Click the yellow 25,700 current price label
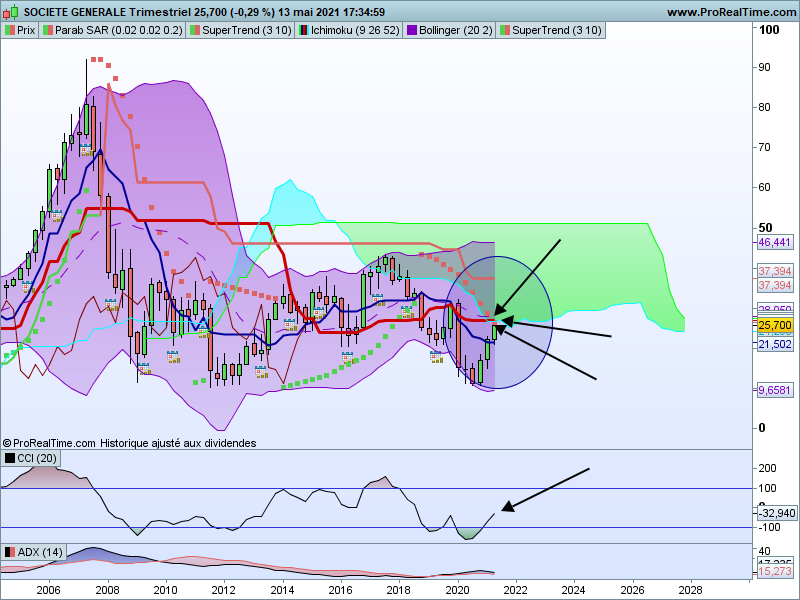 tap(774, 326)
